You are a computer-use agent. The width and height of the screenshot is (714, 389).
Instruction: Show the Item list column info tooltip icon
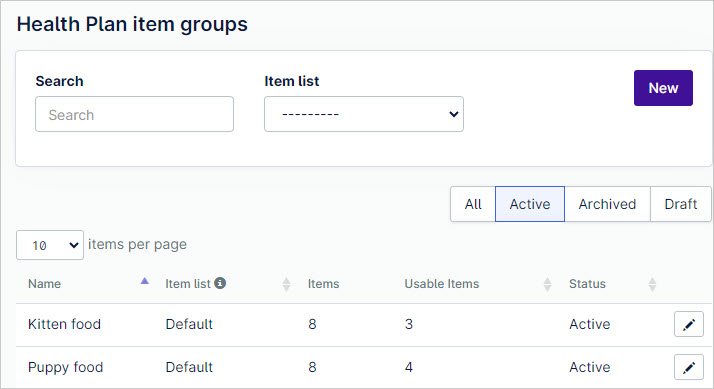220,283
